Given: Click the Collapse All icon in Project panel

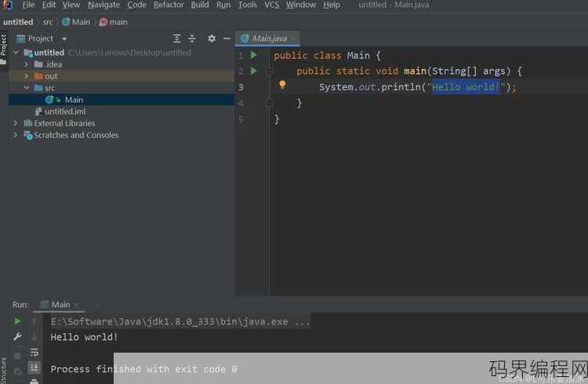Looking at the screenshot, I should point(191,38).
